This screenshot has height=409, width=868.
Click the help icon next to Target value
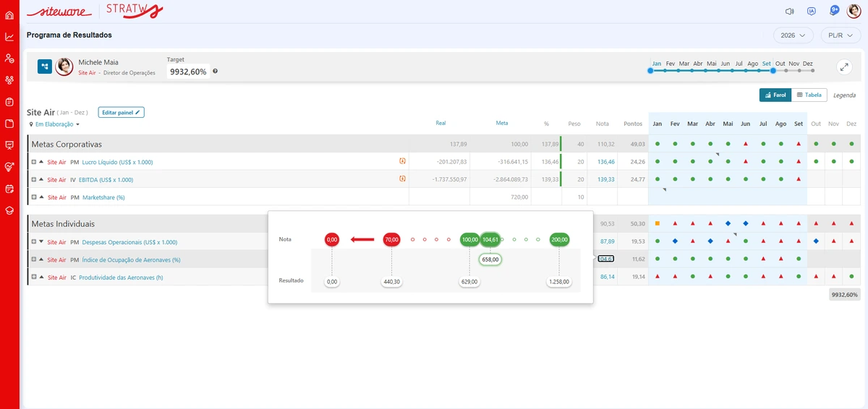tap(215, 72)
